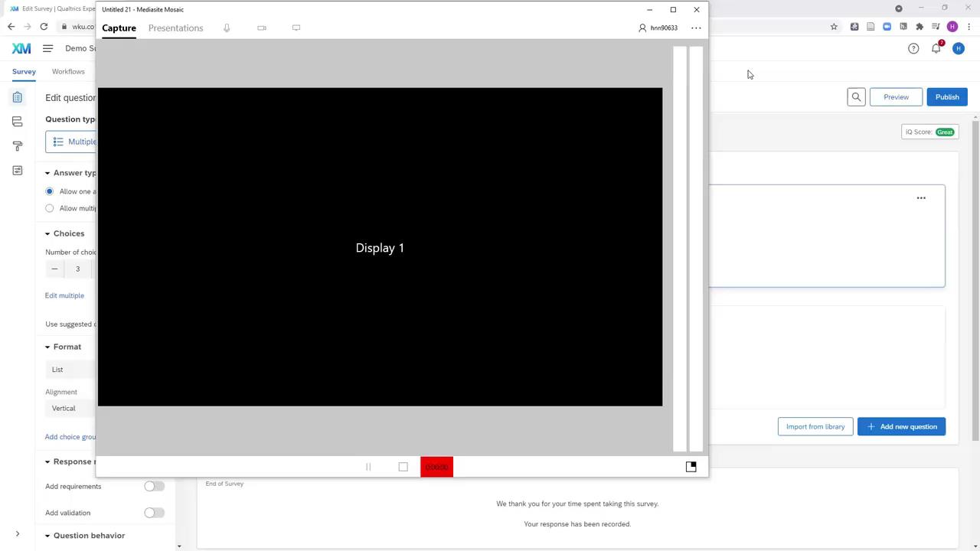Open the Qualtrics hamburger navigation menu
Image resolution: width=980 pixels, height=551 pixels.
pos(47,48)
